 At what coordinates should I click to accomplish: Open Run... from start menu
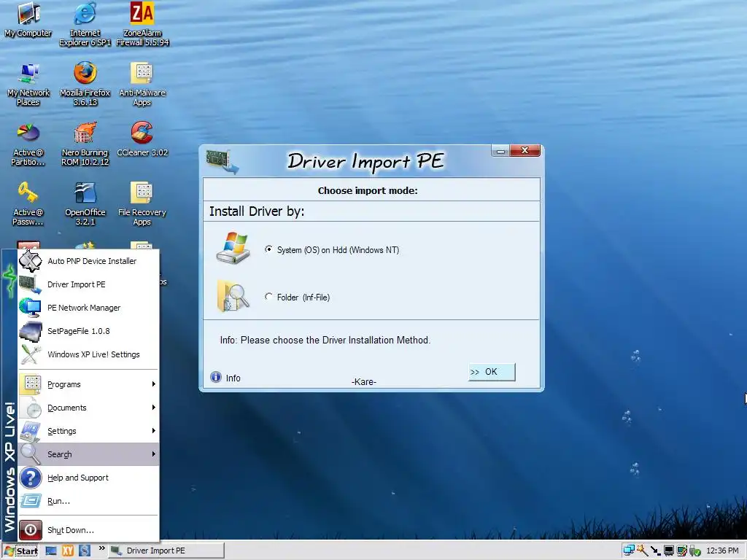tap(88, 501)
